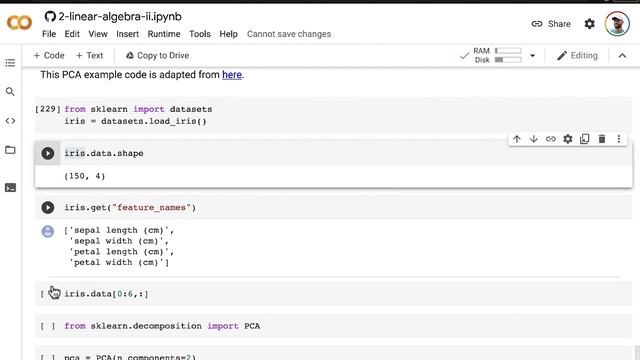Open the code snippets sidebar icon
640x360 pixels.
pyautogui.click(x=10, y=121)
